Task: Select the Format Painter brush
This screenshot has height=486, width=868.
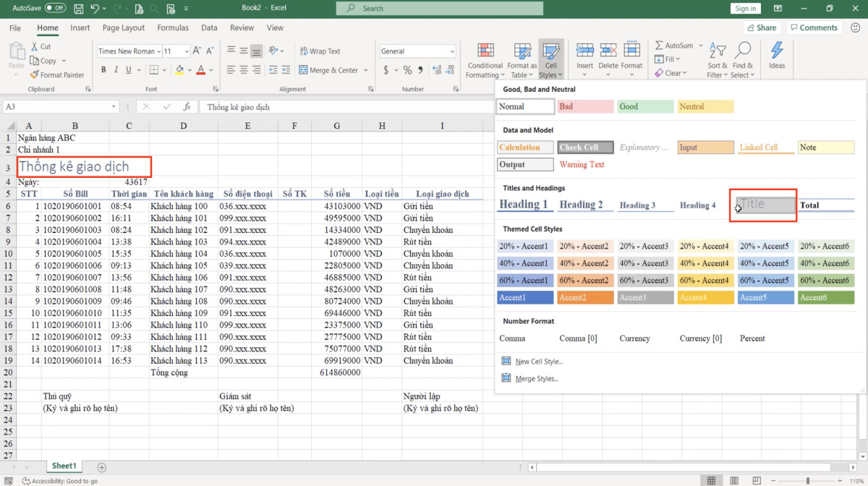Action: pos(35,74)
